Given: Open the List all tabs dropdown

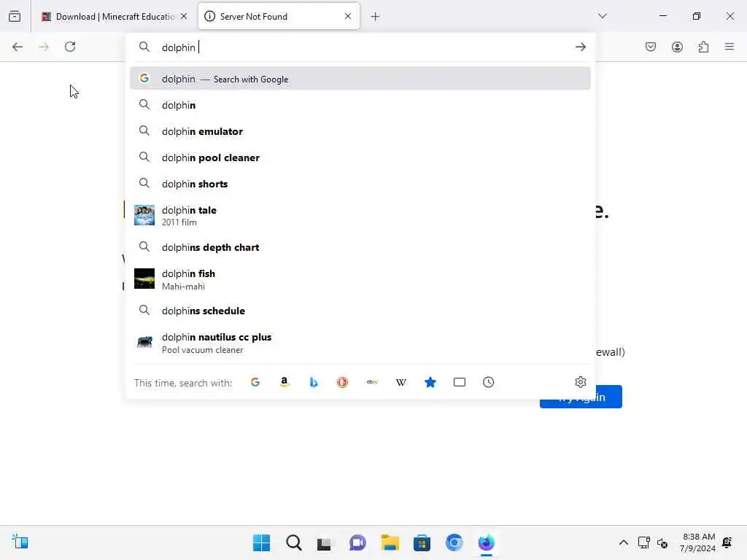Looking at the screenshot, I should click(603, 16).
